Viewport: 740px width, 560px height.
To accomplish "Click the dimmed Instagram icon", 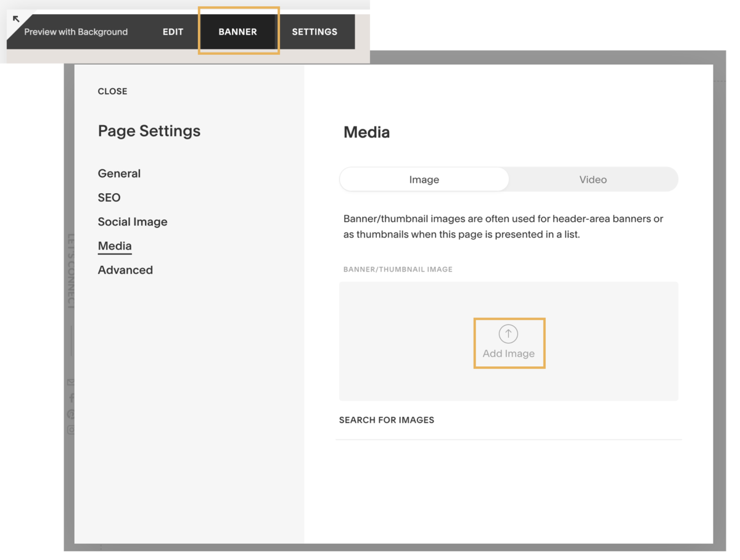I will pyautogui.click(x=70, y=430).
